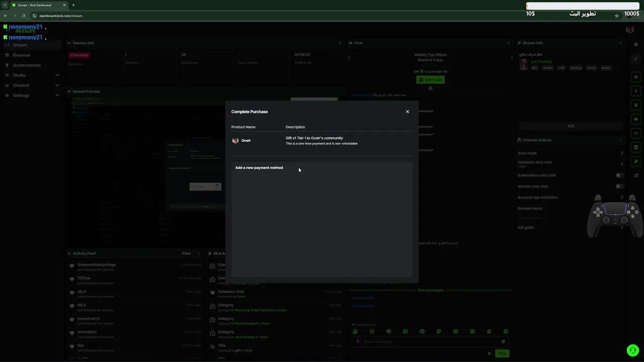Select the Arabic stream tag
Viewport: 644px width, 362px height.
[547, 68]
